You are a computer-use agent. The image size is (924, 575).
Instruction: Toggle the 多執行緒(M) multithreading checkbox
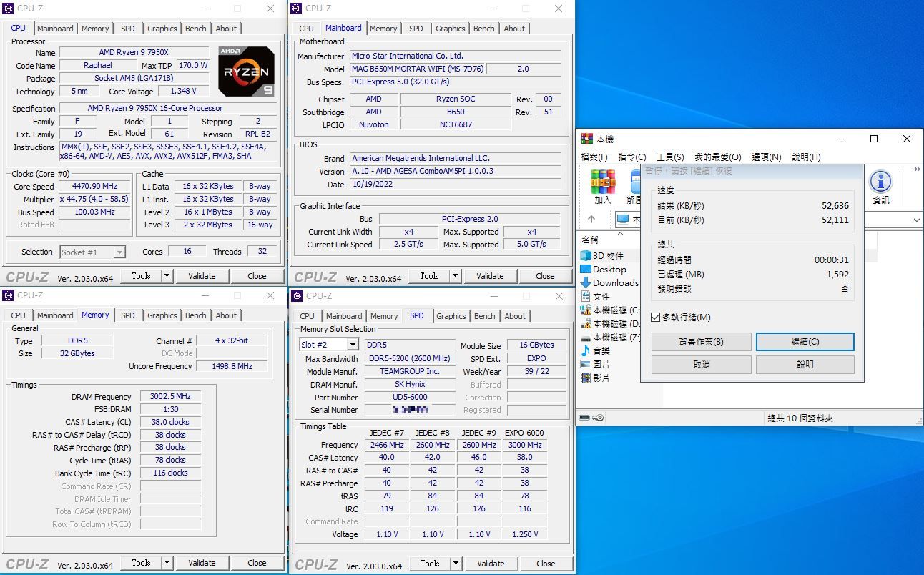click(656, 317)
